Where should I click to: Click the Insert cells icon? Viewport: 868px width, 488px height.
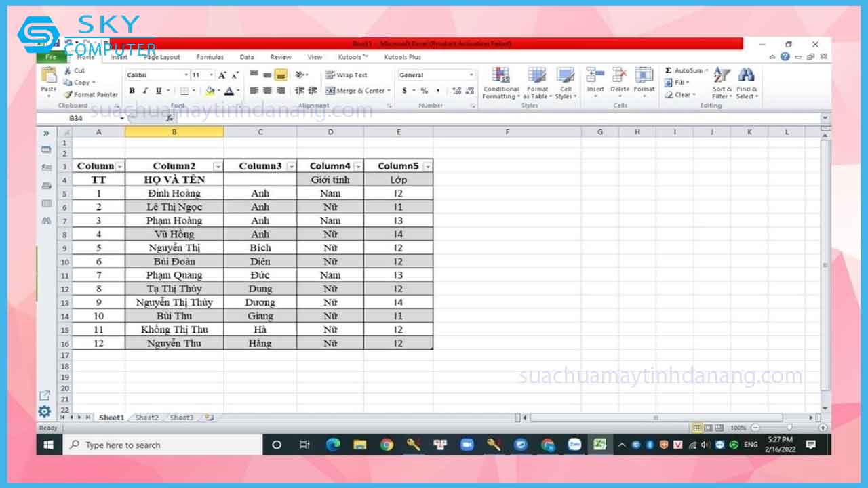[x=595, y=75]
